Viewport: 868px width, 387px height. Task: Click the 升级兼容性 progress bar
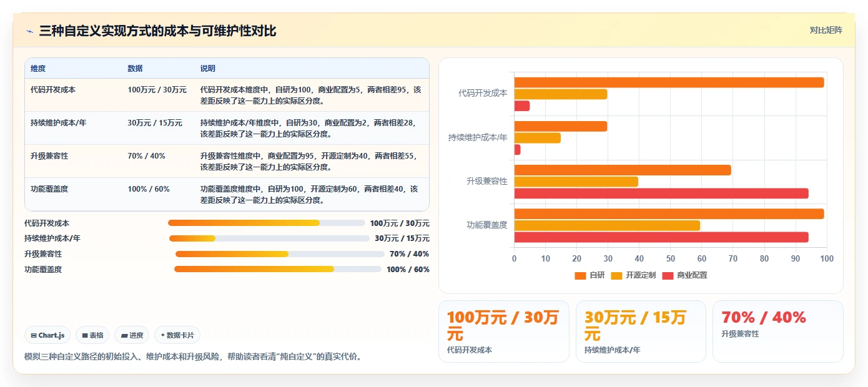pos(280,254)
